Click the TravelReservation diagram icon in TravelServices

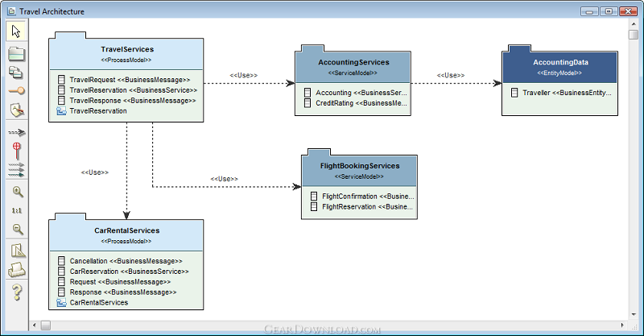(61, 110)
